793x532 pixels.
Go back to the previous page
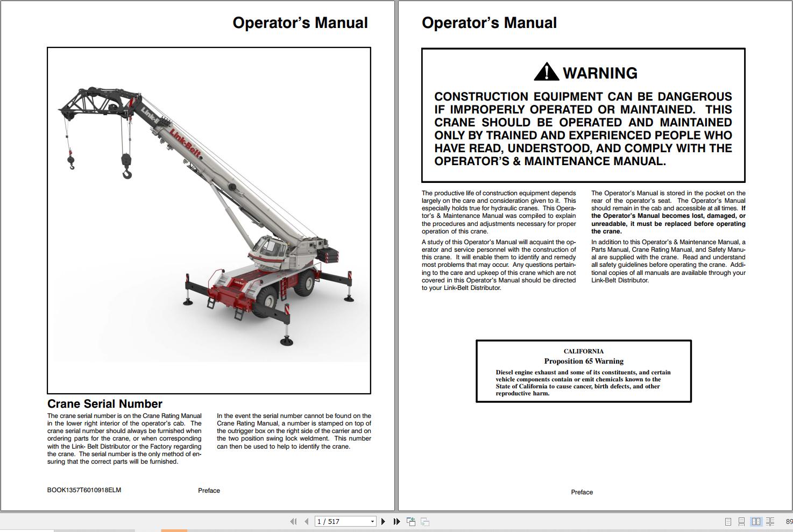click(x=307, y=521)
